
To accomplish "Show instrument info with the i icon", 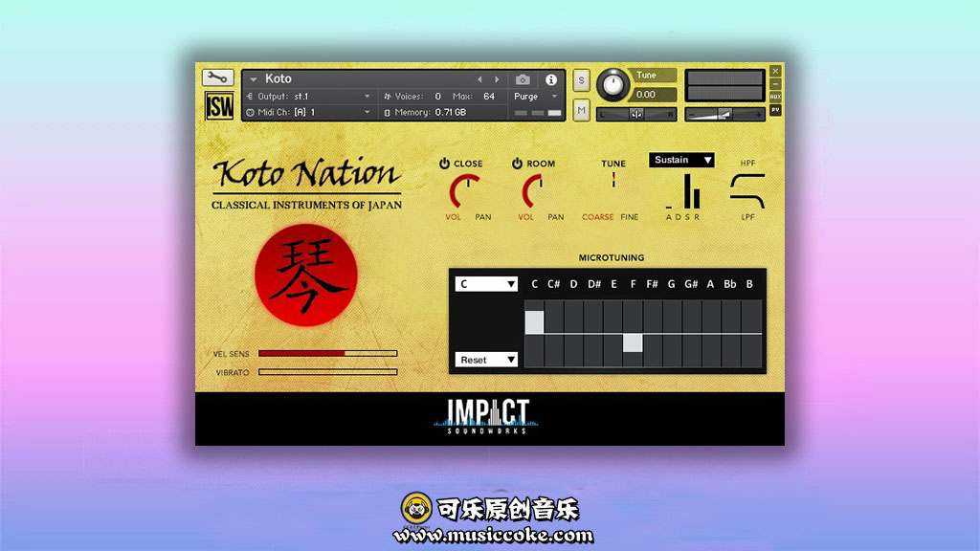I will 550,79.
